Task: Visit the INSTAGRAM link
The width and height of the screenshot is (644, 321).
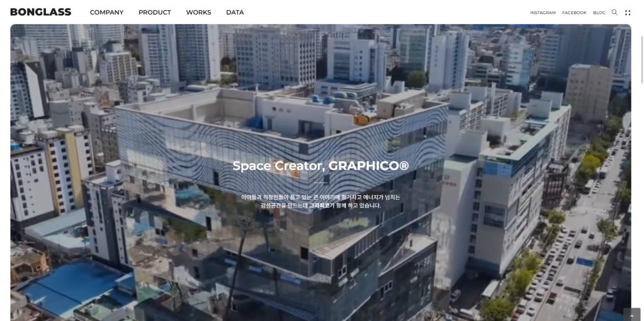Action: pos(543,13)
